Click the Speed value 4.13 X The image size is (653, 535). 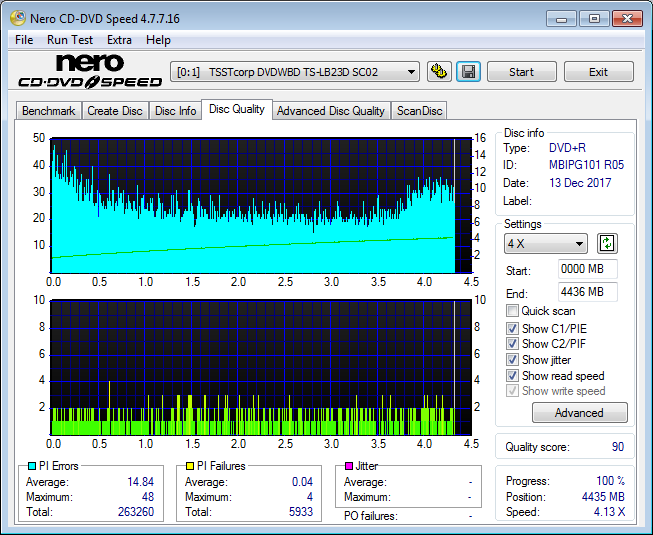[x=609, y=512]
